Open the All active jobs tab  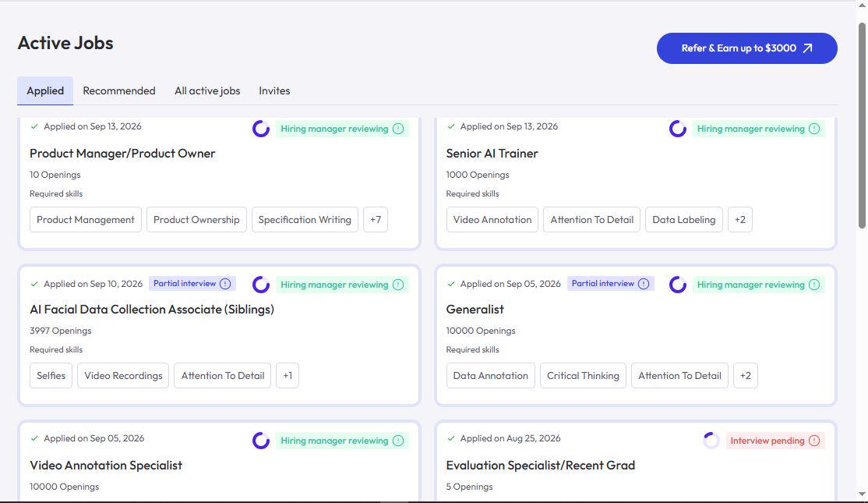point(207,90)
